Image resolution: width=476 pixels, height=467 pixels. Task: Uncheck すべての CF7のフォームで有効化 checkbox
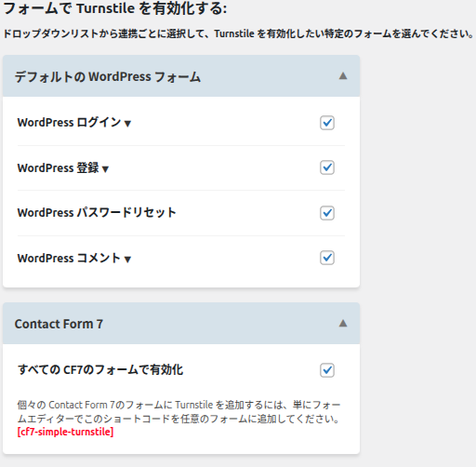327,370
